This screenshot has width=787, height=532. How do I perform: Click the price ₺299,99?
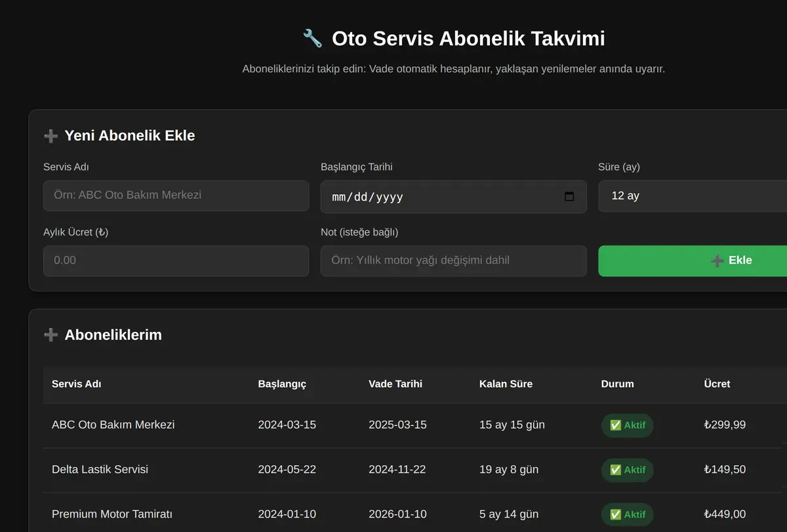coord(725,424)
